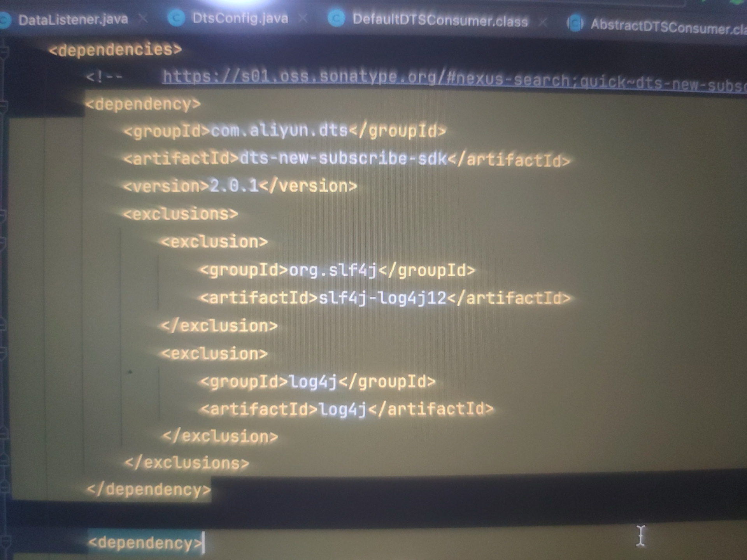
Task: Click the first opening <exclusion> tag
Action: tap(214, 242)
